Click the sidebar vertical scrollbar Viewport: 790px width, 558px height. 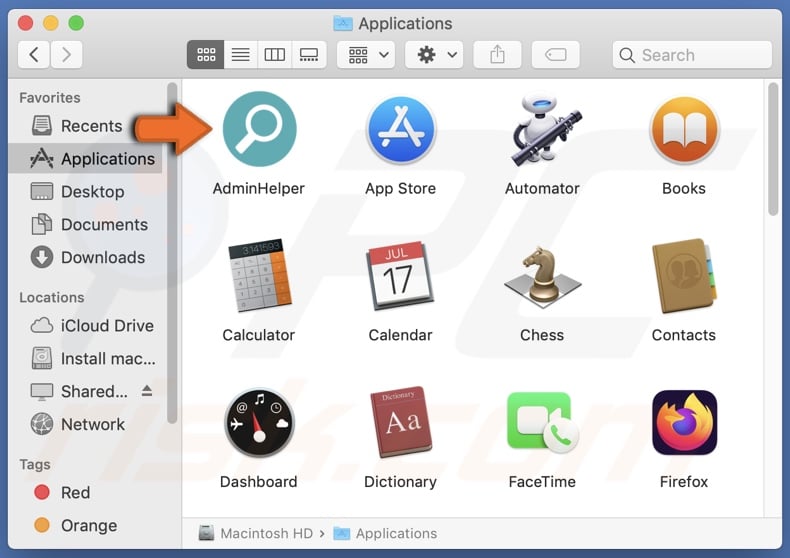pos(172,254)
